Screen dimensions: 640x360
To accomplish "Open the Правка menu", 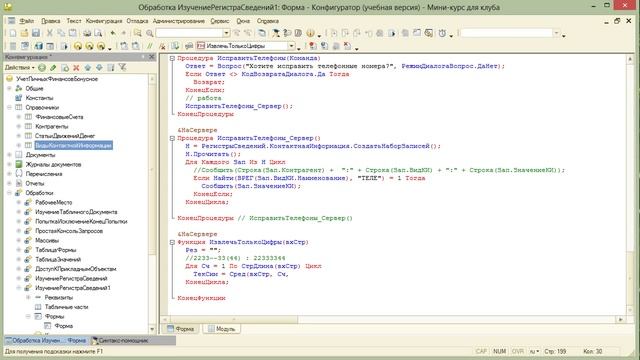I will (51, 21).
